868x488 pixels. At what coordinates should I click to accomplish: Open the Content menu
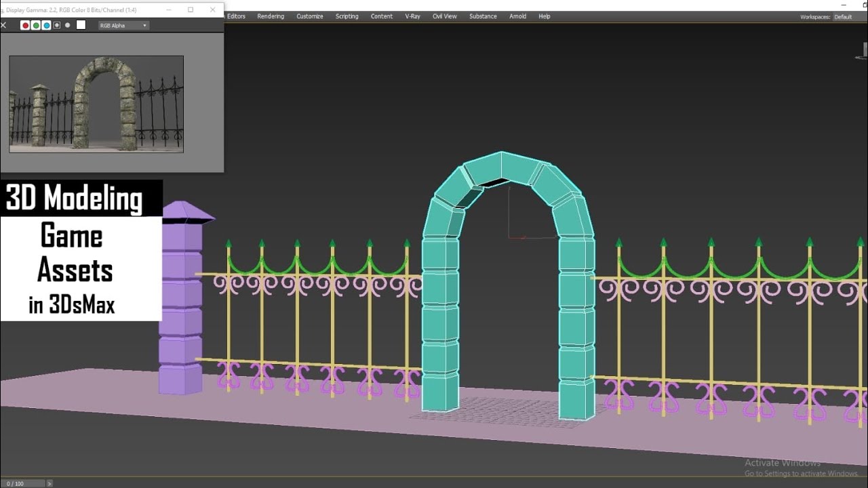(382, 16)
